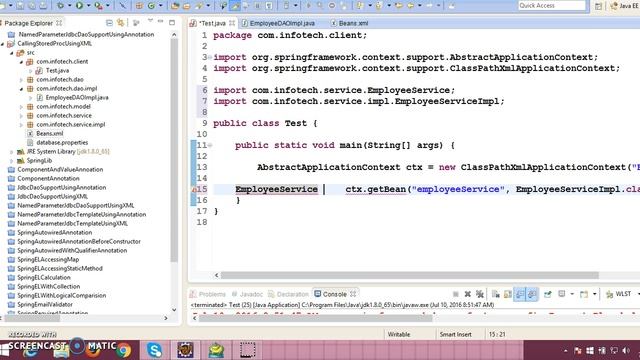Open the Open Console dropdown arrow

click(595, 294)
